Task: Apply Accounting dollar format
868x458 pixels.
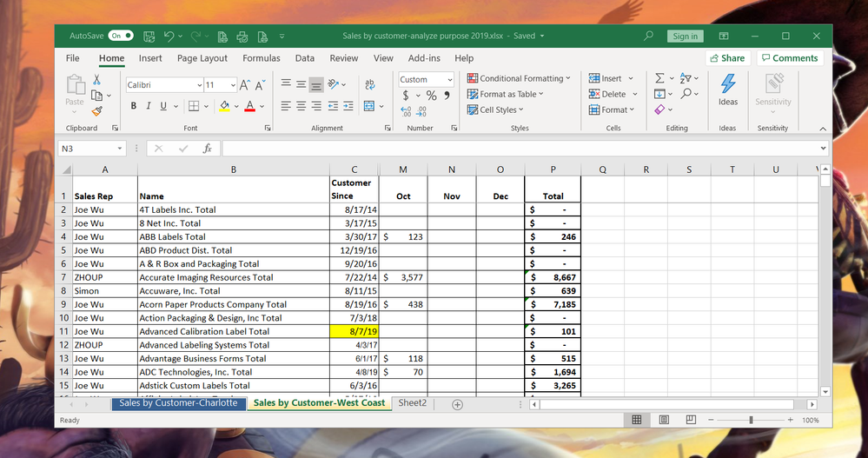Action: (406, 96)
